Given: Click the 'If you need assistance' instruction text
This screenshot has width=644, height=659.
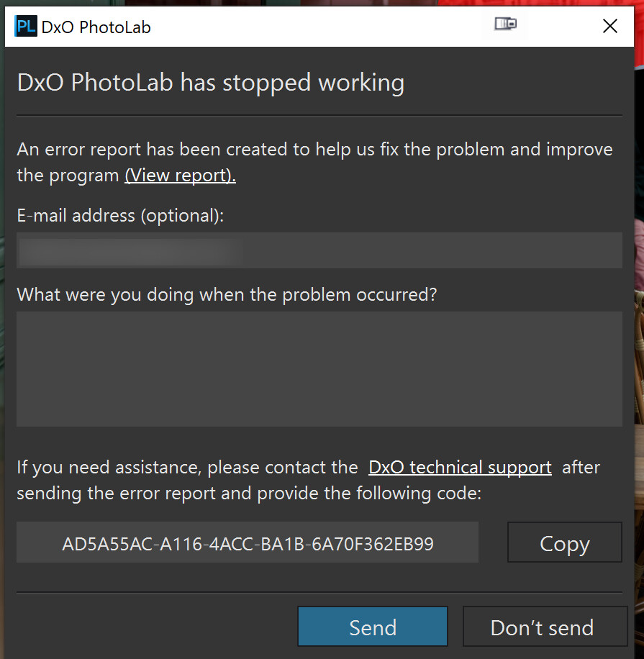Looking at the screenshot, I should click(x=187, y=468).
